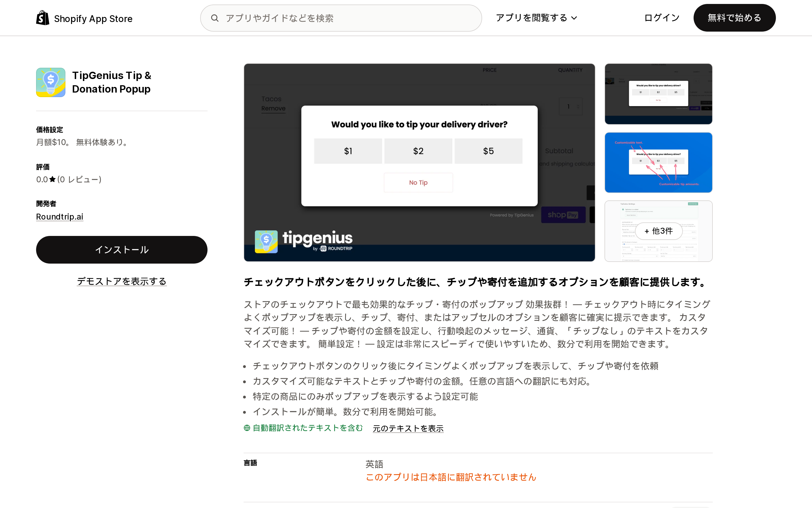Click 元のテキストを表示 link
Image resolution: width=812 pixels, height=508 pixels.
click(x=408, y=428)
